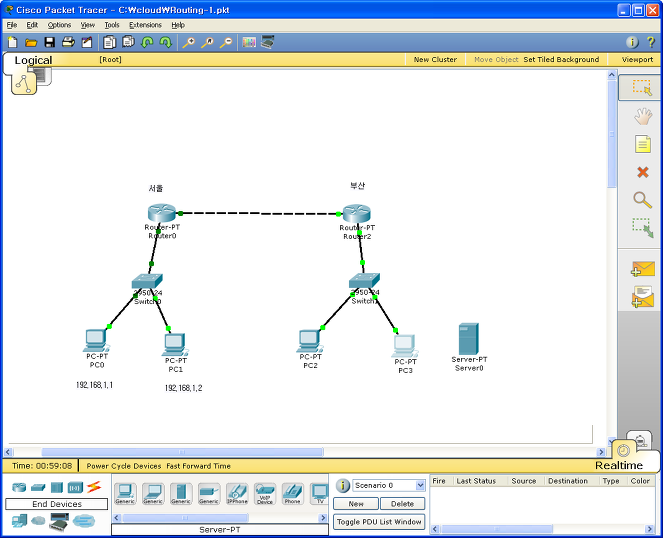Open the Tools menu
Image resolution: width=663 pixels, height=538 pixels.
112,25
